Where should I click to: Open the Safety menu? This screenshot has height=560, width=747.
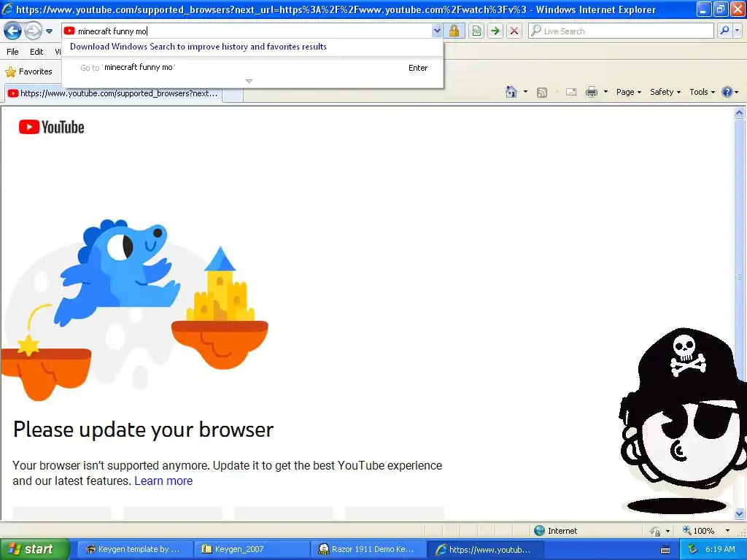pyautogui.click(x=665, y=92)
